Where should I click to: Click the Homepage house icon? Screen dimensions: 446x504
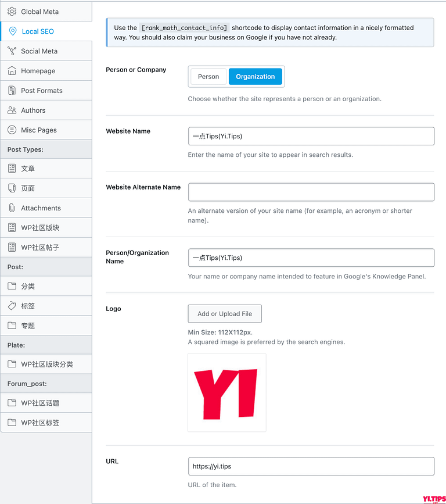12,71
